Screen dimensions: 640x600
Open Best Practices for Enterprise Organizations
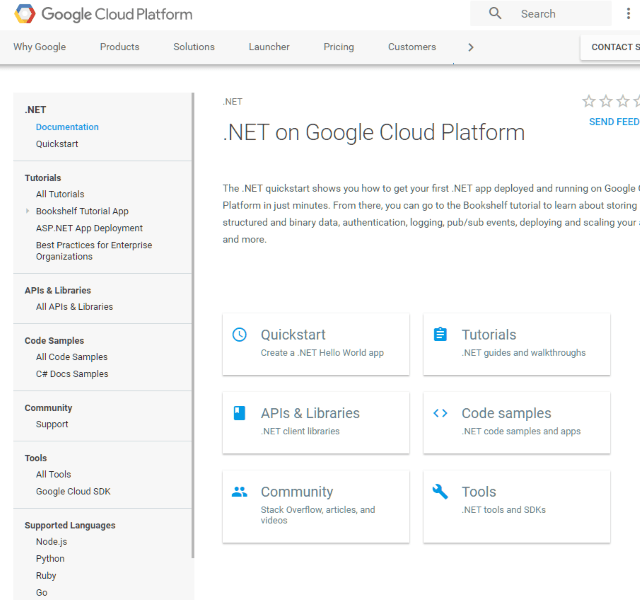[94, 251]
